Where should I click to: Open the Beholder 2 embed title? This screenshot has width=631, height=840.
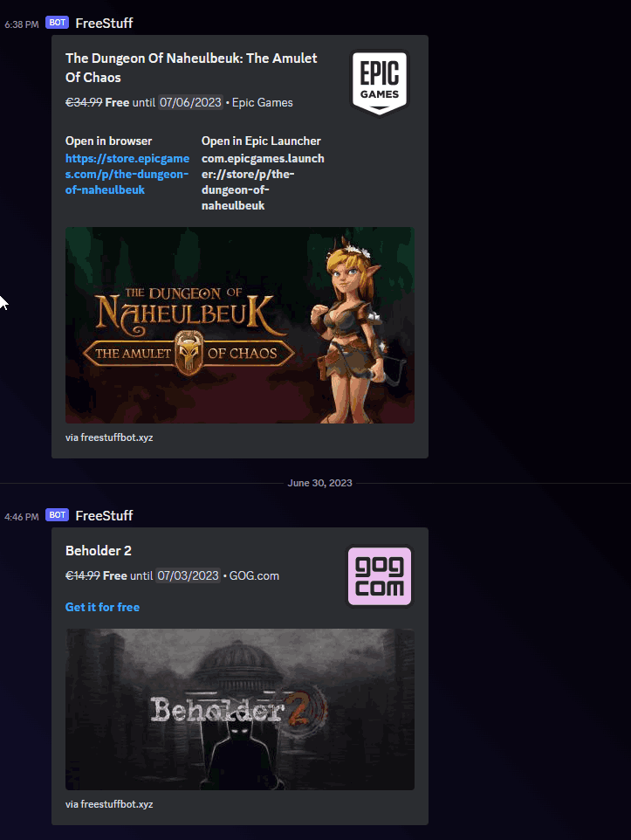[x=98, y=551]
